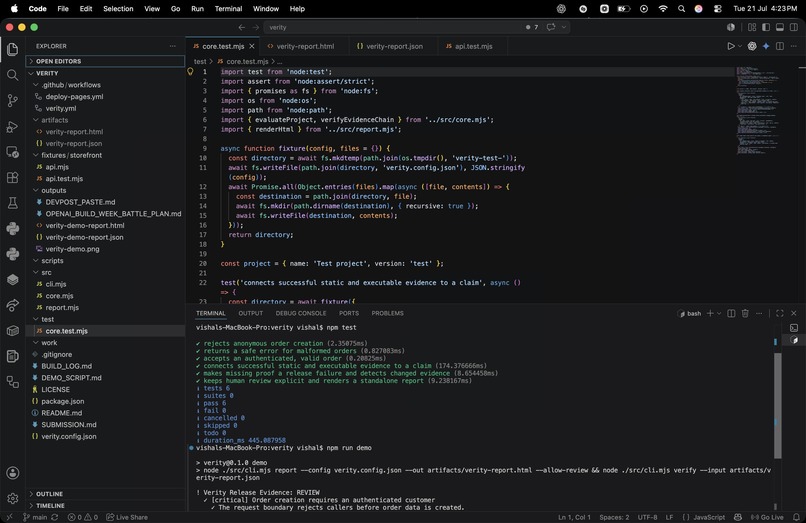Toggle the bottom panel visibility
This screenshot has height=523, width=806.
point(780,27)
